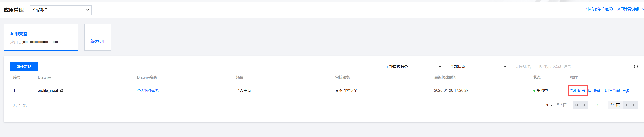This screenshot has width=644, height=137.
Task: Click the search magnifier icon
Action: tap(636, 67)
